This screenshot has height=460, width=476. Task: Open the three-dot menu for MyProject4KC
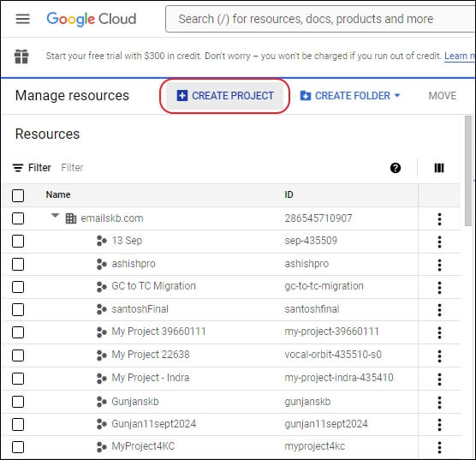point(439,447)
